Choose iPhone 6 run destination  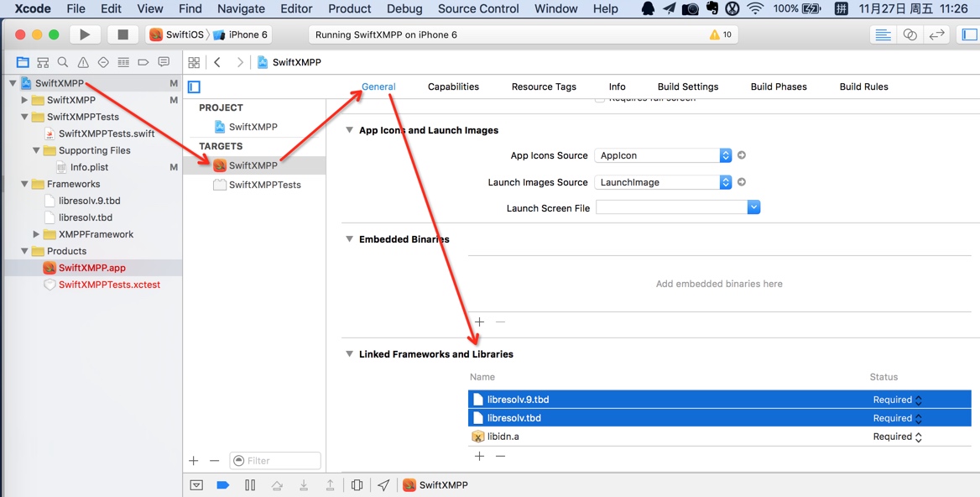pos(242,34)
